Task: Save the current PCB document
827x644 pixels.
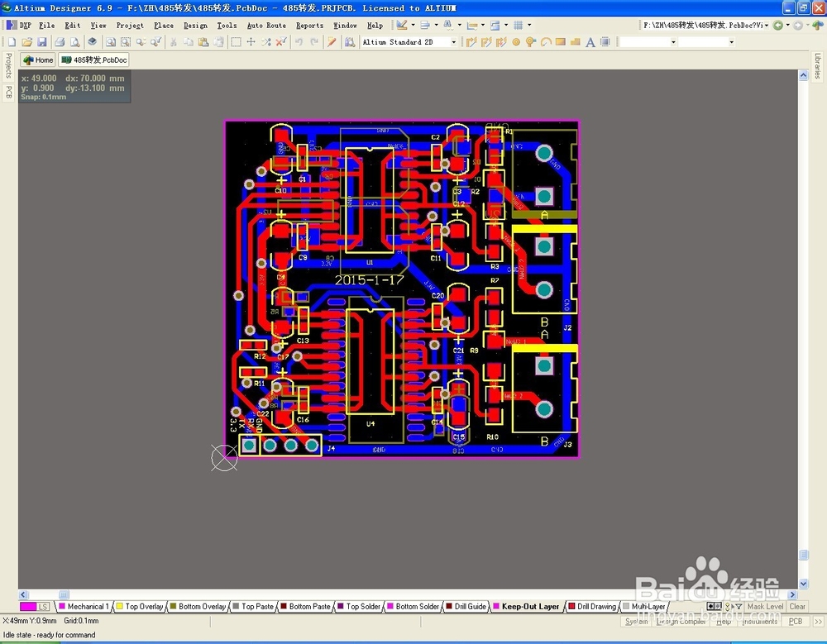Action: coord(41,42)
